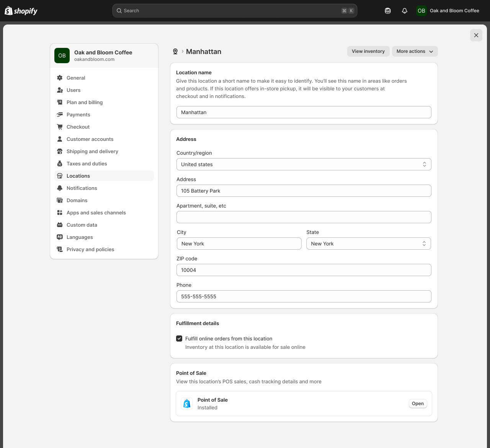Open Shipping and delivery settings
The height and width of the screenshot is (448, 490).
(x=104, y=151)
